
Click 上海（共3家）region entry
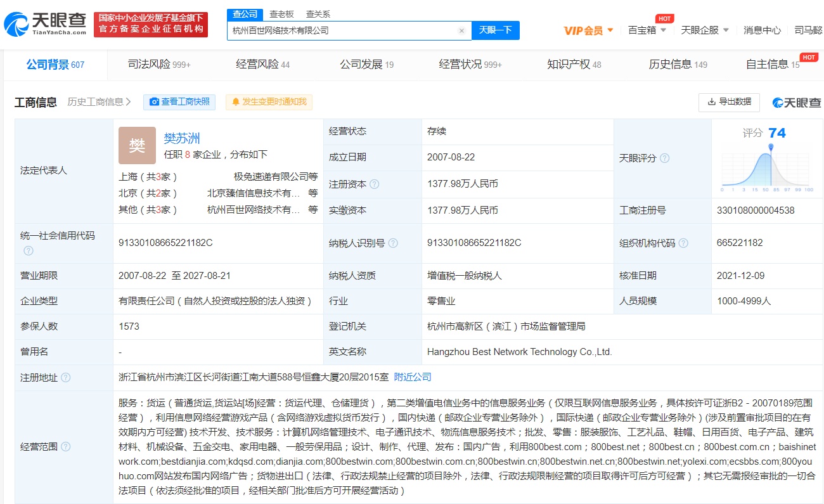point(148,177)
